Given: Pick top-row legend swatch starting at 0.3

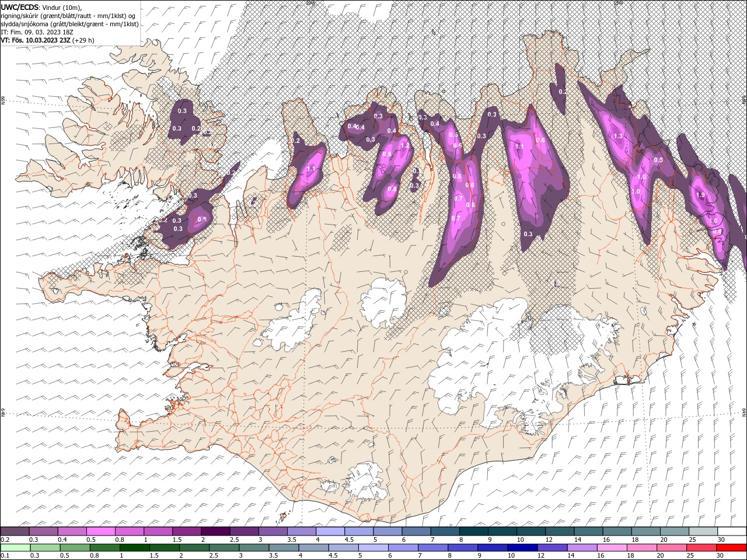Looking at the screenshot, I should 43,531.
